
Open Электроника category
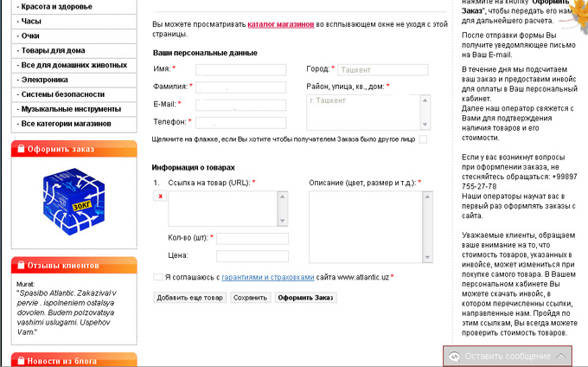[73, 80]
